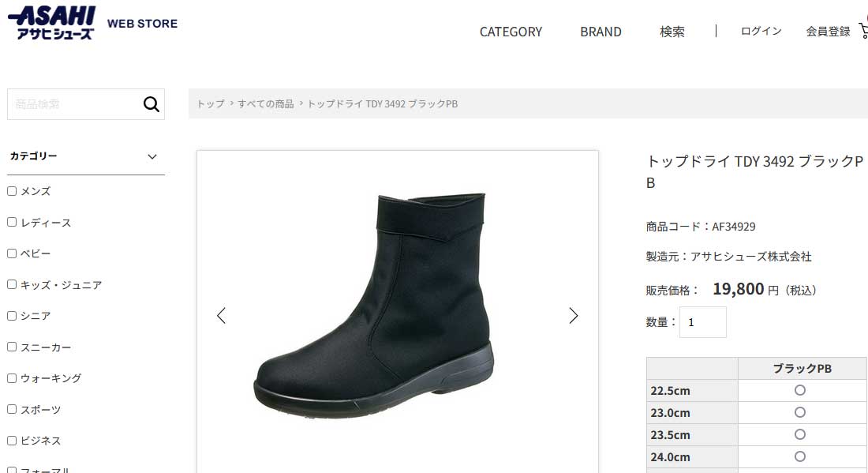868x473 pixels.
Task: Select the 22.5cm ブラックPB radio button
Action: 800,390
